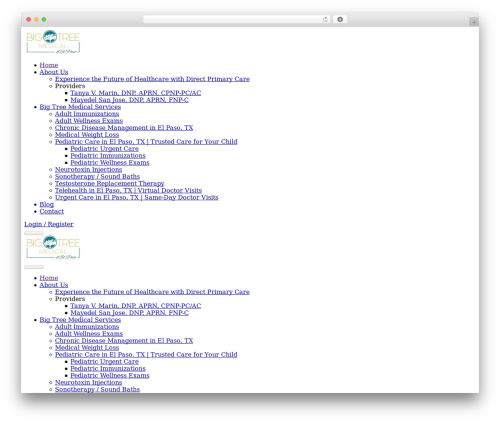Open second Big Tree Medical Services link

[x=80, y=320]
